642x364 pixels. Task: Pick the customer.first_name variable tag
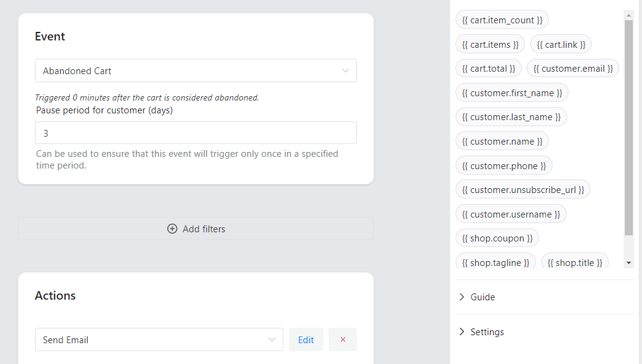pos(512,93)
